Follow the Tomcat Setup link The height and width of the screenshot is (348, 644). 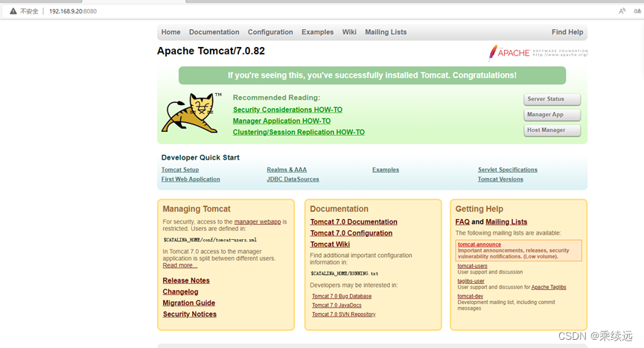point(180,170)
